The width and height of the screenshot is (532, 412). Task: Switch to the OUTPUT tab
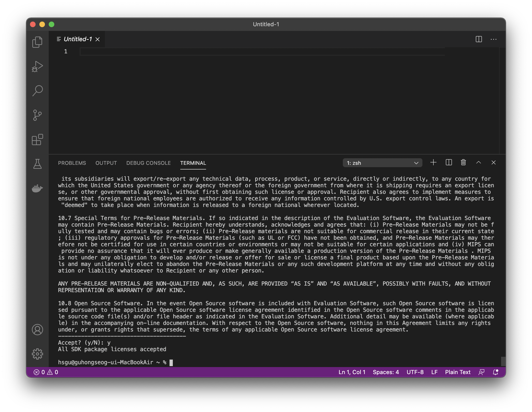tap(106, 163)
